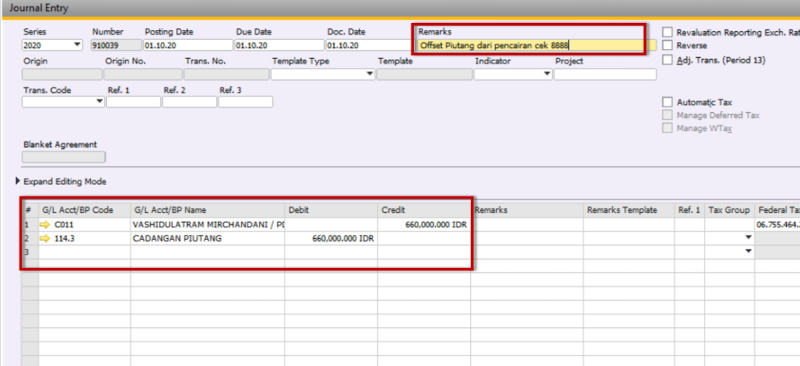The height and width of the screenshot is (366, 800).
Task: Open the Indicator dropdown
Action: click(547, 75)
